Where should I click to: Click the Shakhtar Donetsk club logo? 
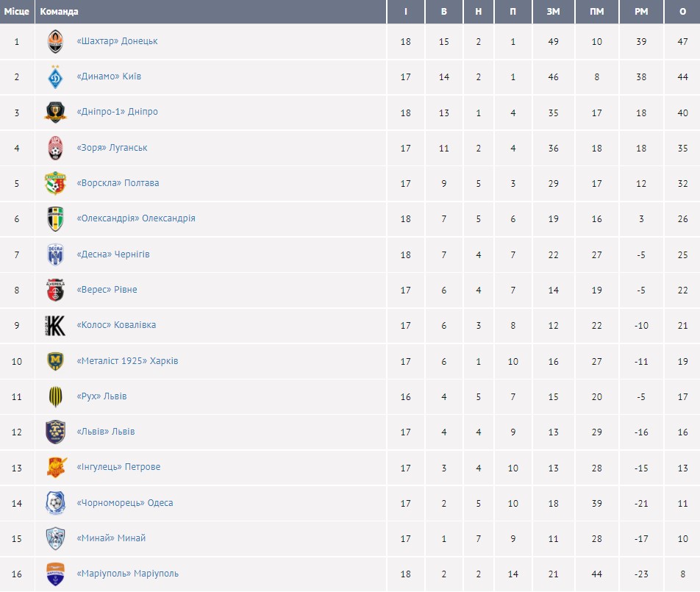point(55,42)
